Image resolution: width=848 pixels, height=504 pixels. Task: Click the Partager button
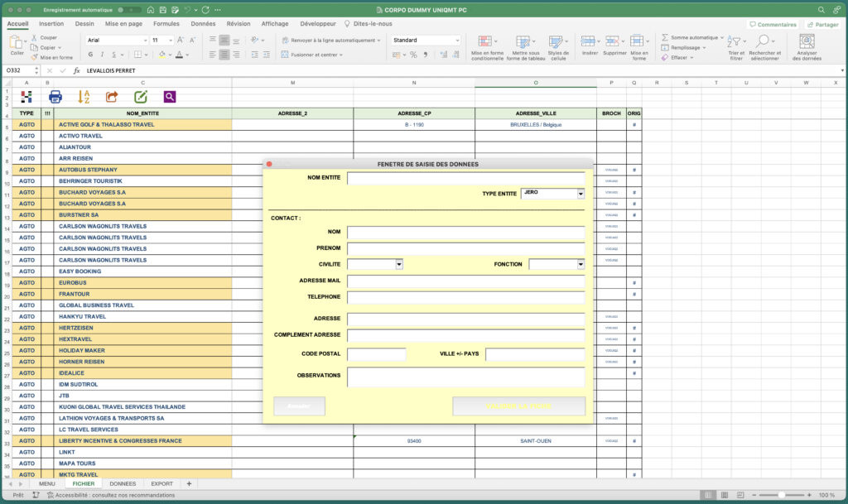822,24
